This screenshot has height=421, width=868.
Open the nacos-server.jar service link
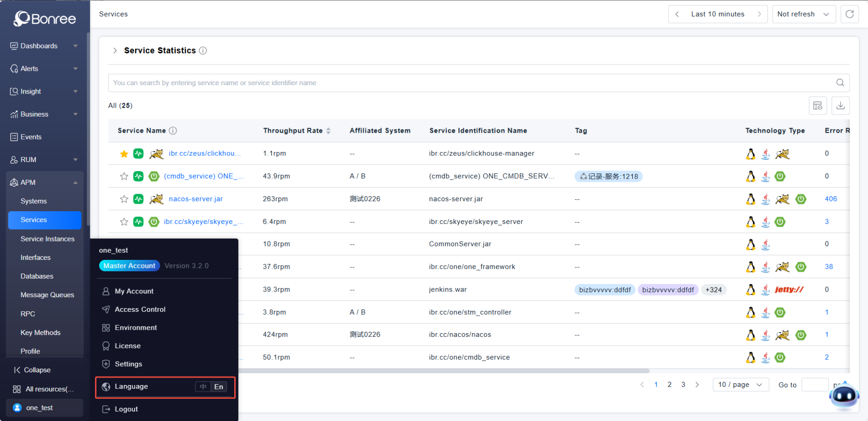pos(196,199)
